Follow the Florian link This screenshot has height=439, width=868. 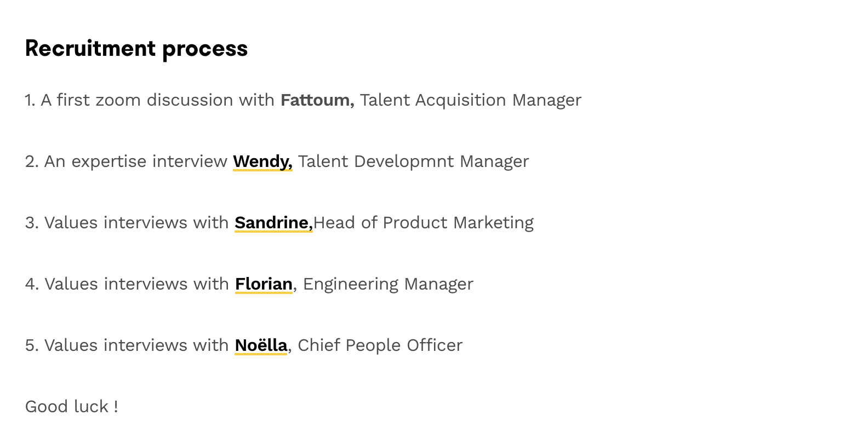click(264, 284)
